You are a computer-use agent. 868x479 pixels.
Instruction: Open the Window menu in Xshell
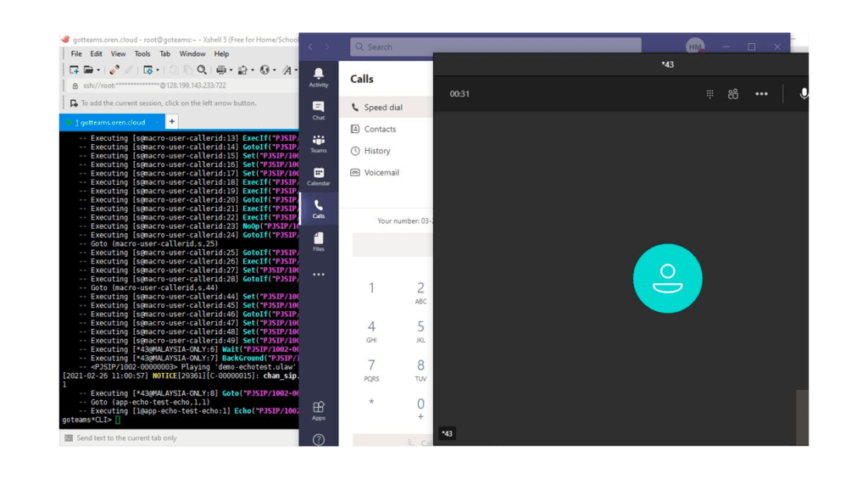192,53
